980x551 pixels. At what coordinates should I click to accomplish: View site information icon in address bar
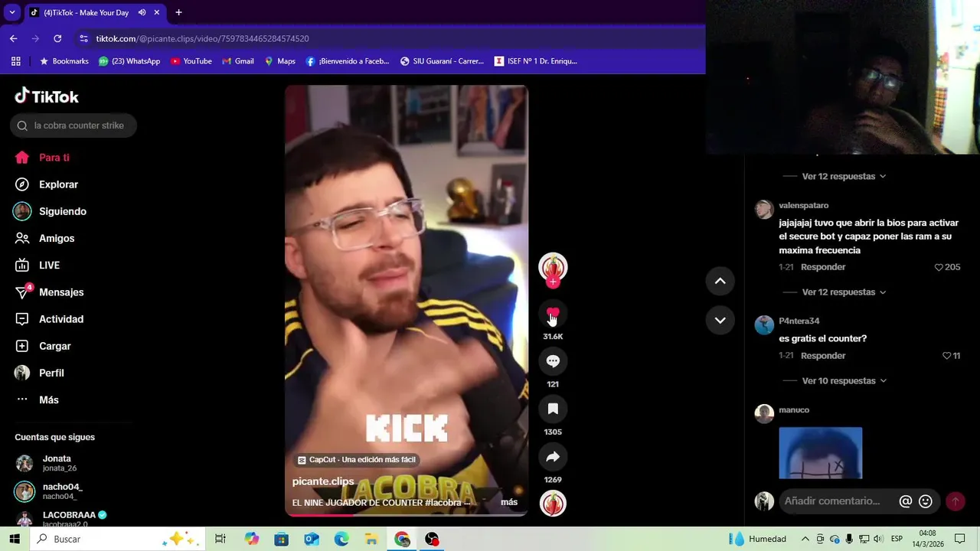tap(83, 38)
